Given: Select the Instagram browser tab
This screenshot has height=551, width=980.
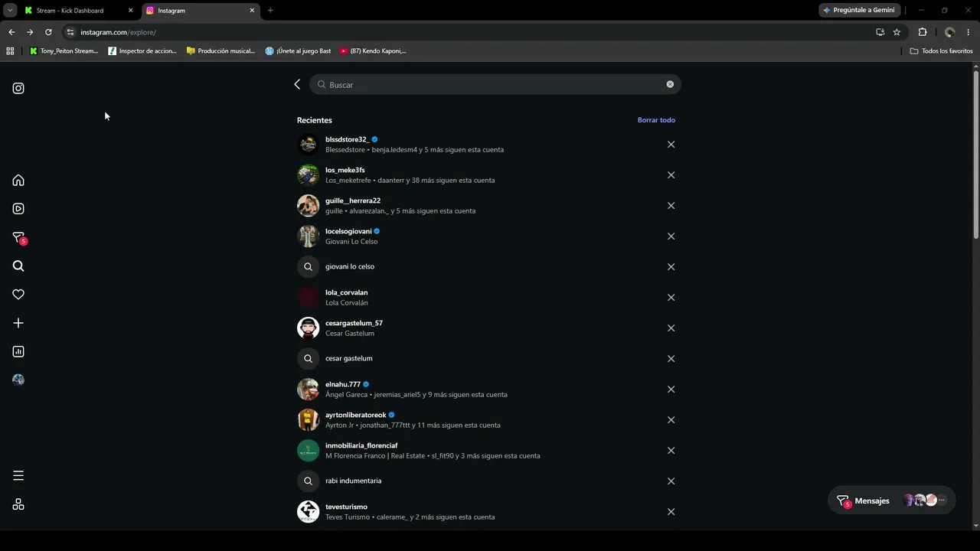Looking at the screenshot, I should pyautogui.click(x=201, y=11).
